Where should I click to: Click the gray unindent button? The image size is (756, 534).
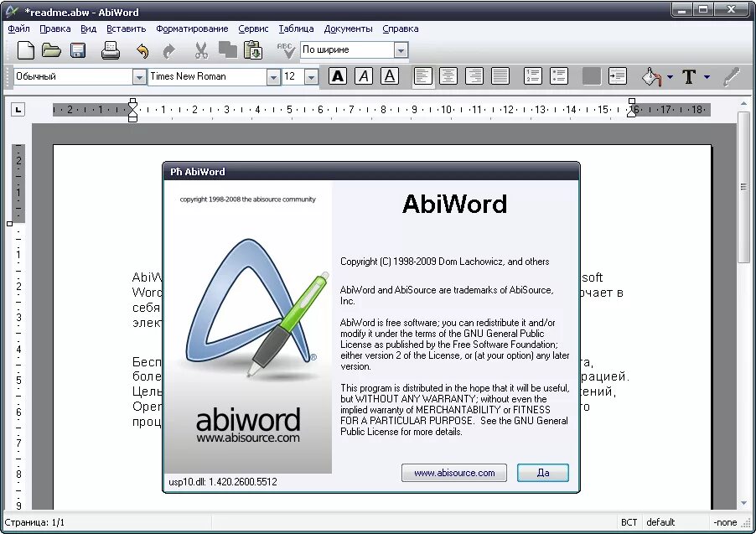click(x=592, y=76)
